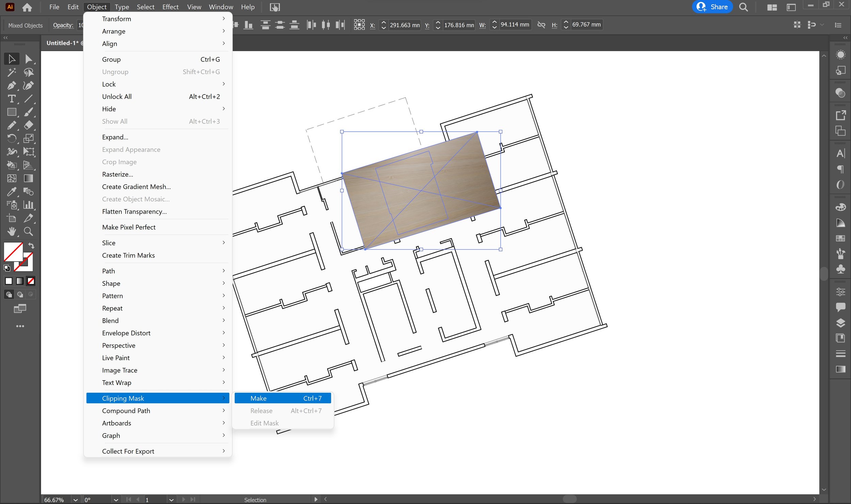
Task: Select the Zoom tool in toolbar
Action: 28,231
